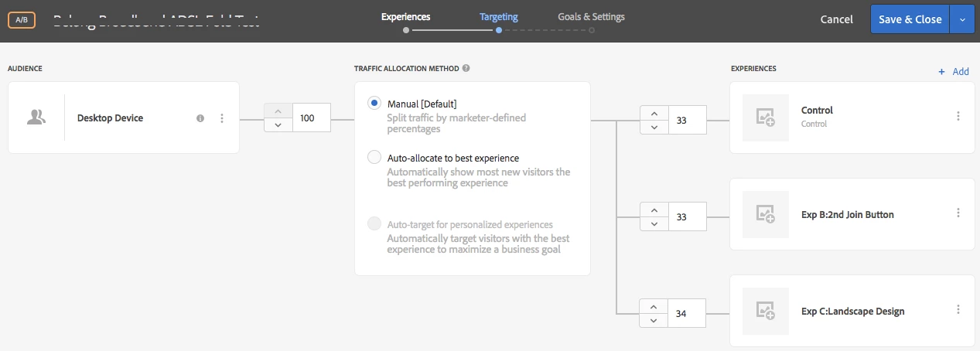
Task: Select the Manual [Default] radio option
Action: coord(374,103)
